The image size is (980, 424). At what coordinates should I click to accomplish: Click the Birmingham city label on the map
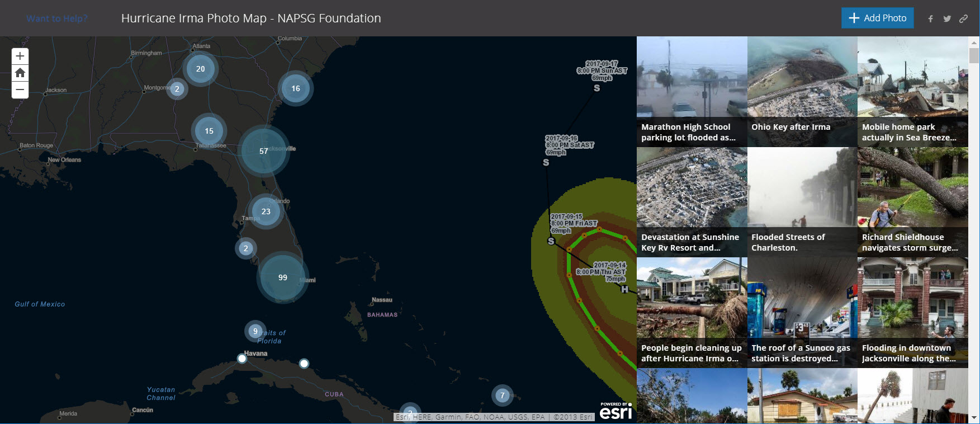tap(146, 53)
